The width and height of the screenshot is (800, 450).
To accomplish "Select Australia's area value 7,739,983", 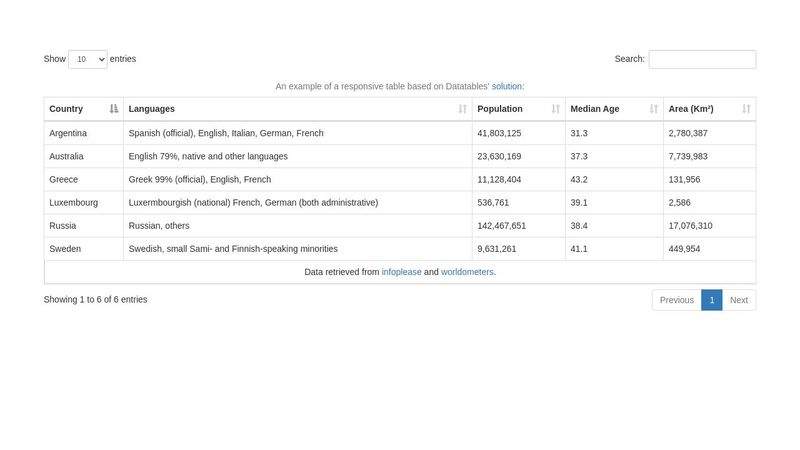I will coord(688,156).
